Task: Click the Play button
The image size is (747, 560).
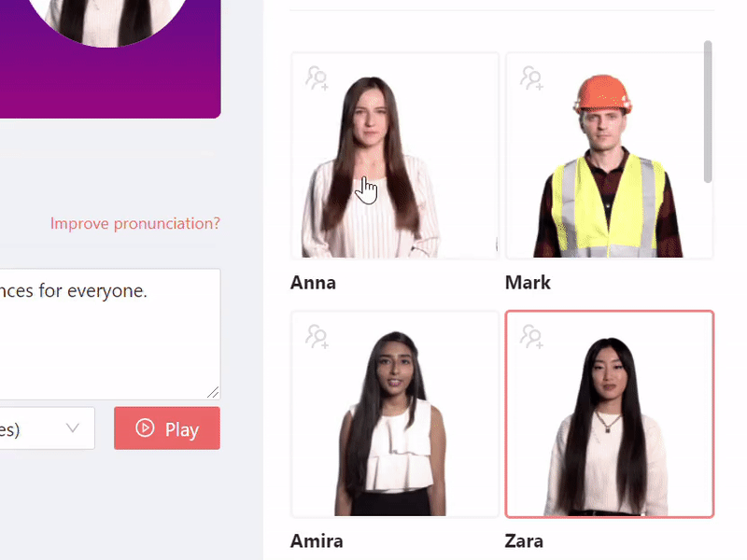Action: click(x=167, y=428)
